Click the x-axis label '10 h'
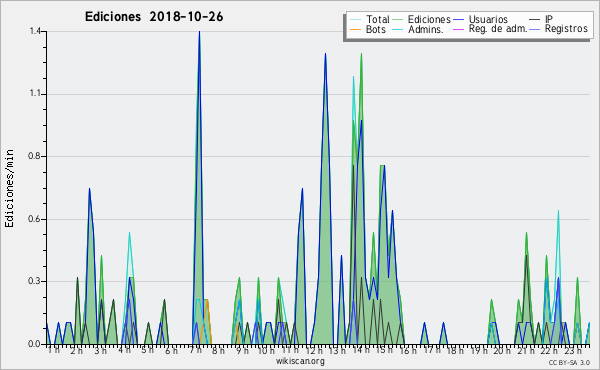Viewport: 600px width, 370px height. [266, 350]
